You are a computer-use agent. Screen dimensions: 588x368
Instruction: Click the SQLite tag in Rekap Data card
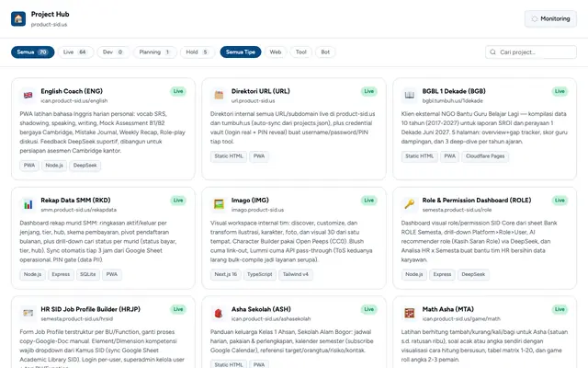click(x=88, y=274)
